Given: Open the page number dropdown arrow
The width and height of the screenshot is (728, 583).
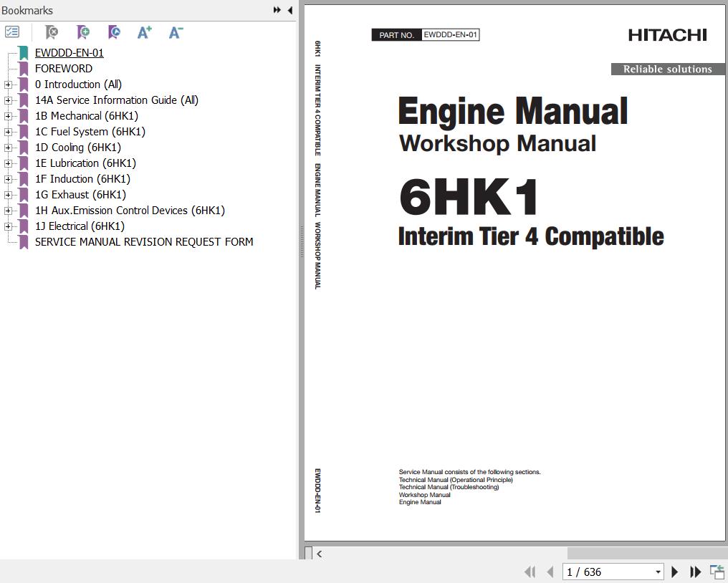Looking at the screenshot, I should coord(658,572).
